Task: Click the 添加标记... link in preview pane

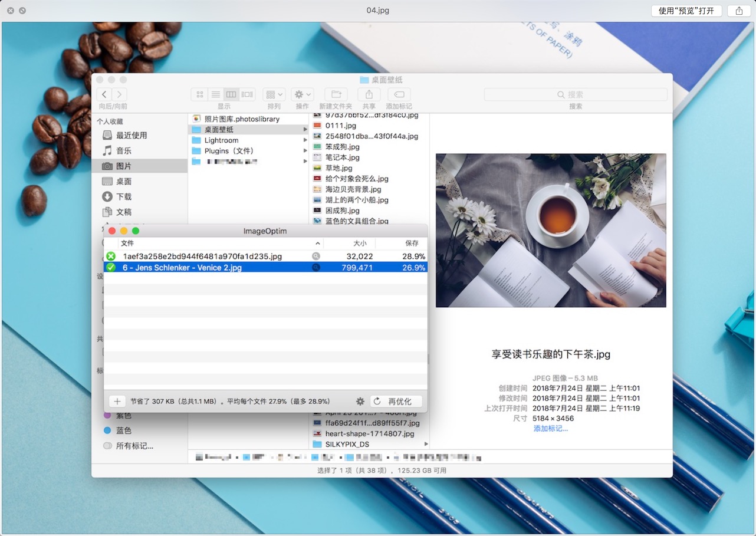Action: pyautogui.click(x=551, y=429)
